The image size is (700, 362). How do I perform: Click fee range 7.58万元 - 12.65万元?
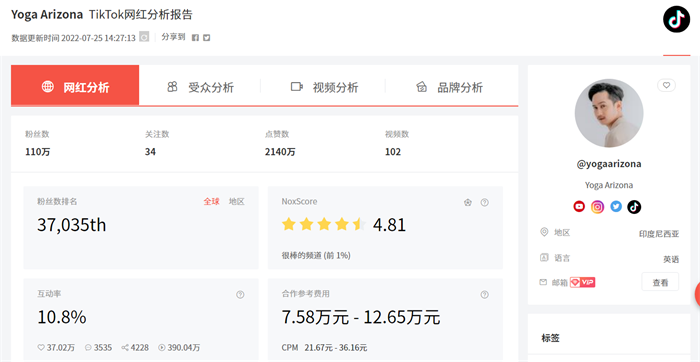361,317
